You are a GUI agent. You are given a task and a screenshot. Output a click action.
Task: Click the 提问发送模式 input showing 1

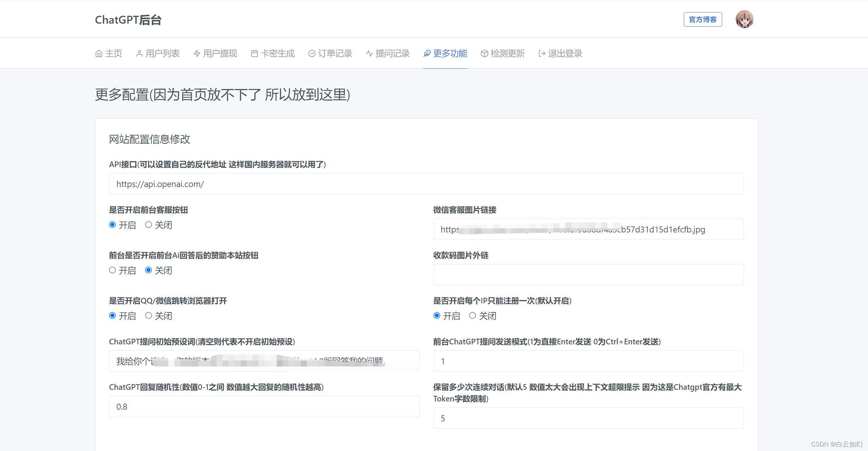point(588,361)
